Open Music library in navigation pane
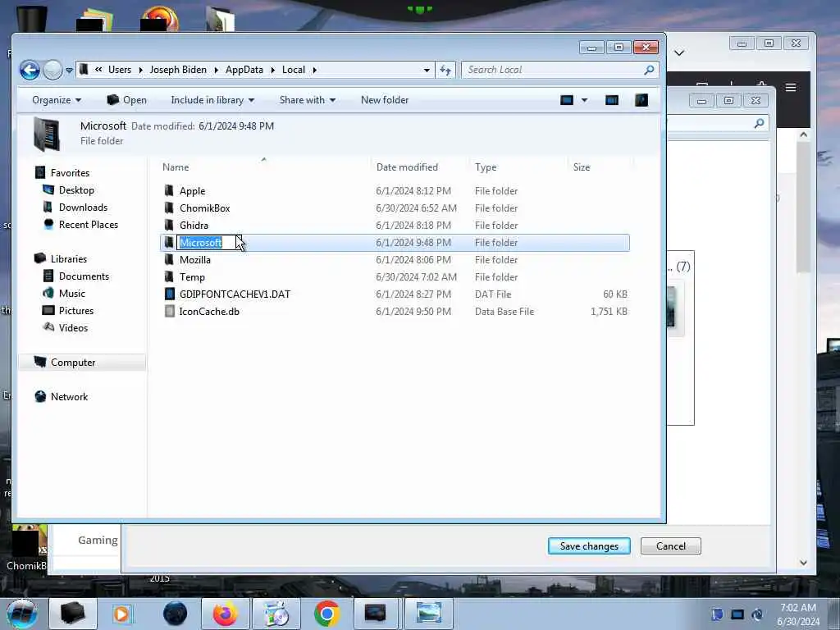 point(72,294)
